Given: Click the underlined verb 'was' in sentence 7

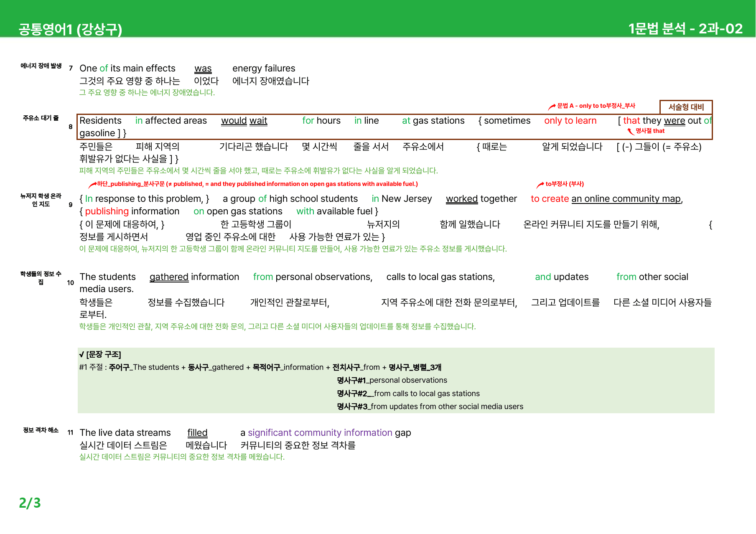Looking at the screenshot, I should (x=203, y=69).
